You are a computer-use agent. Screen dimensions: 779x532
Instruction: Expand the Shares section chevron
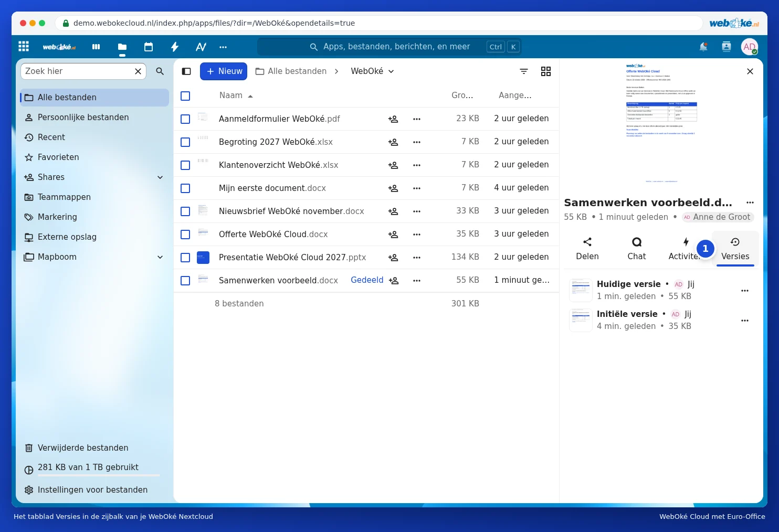(160, 177)
